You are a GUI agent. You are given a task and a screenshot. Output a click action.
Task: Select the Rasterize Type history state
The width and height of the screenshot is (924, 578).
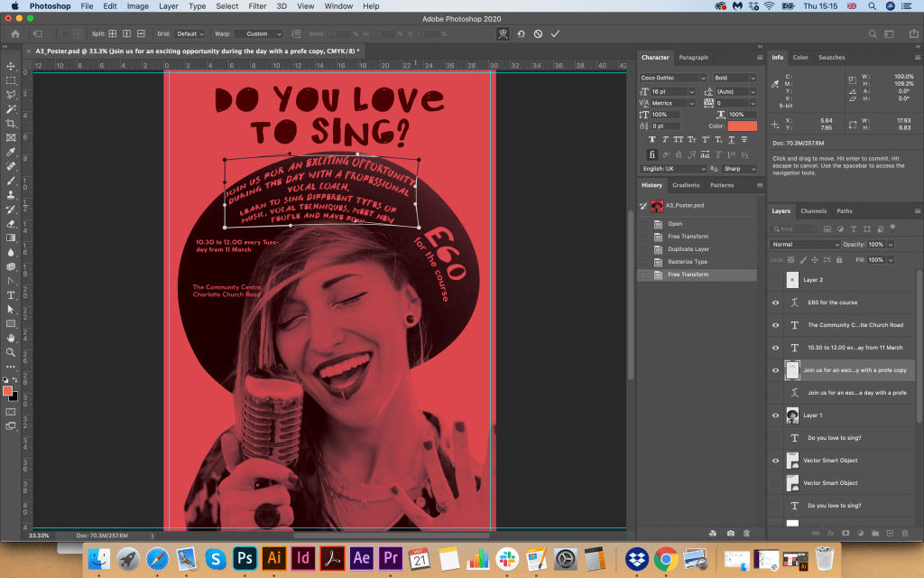[x=688, y=262]
